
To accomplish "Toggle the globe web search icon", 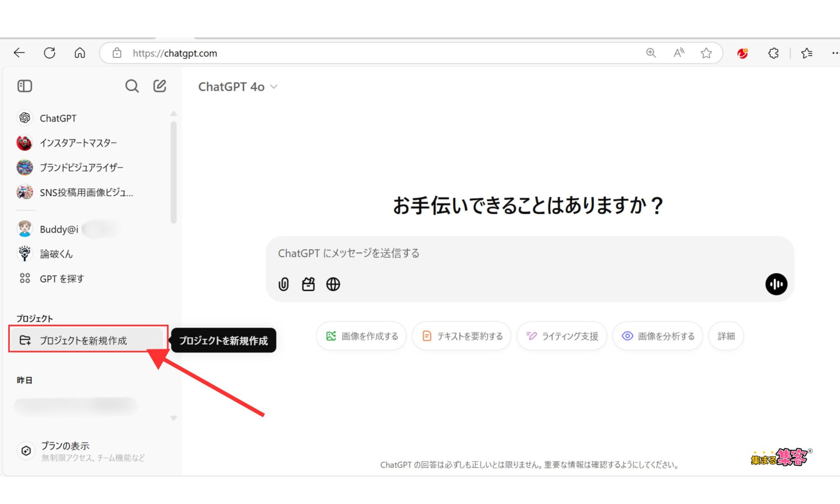I will [x=333, y=284].
